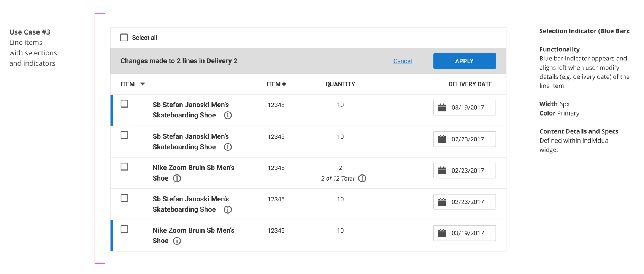Tick checkbox for first Sb Stefan Janoski row

click(124, 104)
